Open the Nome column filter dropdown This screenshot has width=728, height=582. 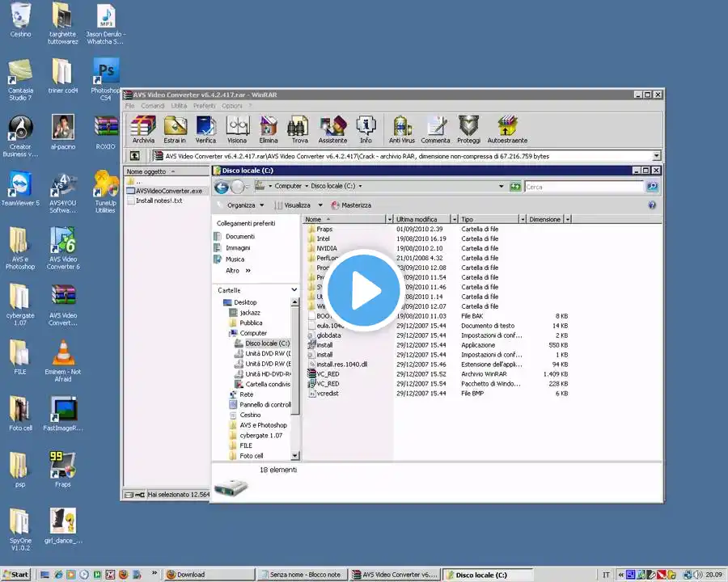pos(390,219)
